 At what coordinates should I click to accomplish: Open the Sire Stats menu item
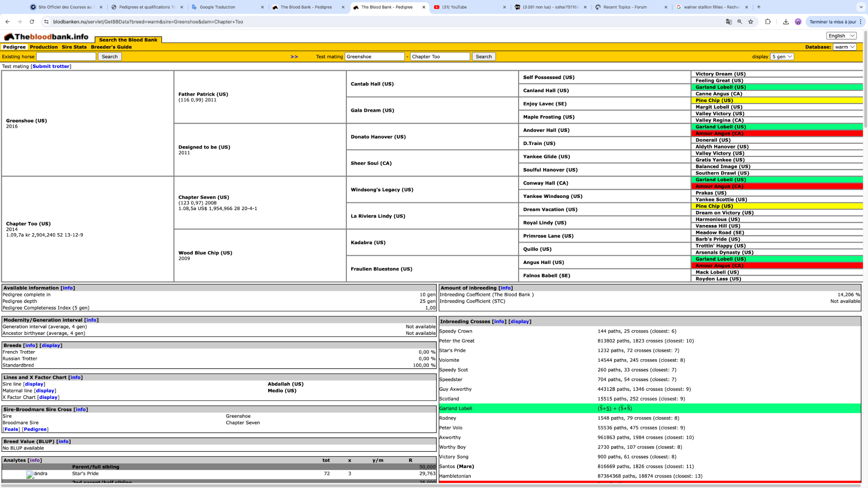click(74, 47)
